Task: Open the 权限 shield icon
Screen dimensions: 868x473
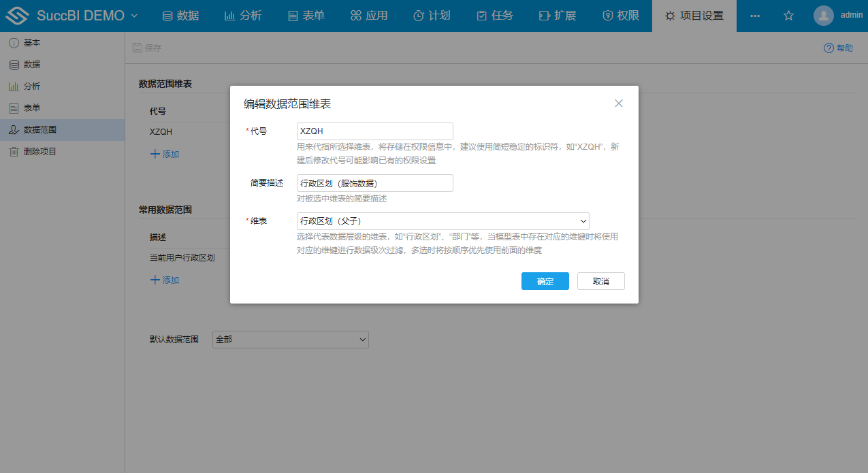Action: tap(607, 14)
